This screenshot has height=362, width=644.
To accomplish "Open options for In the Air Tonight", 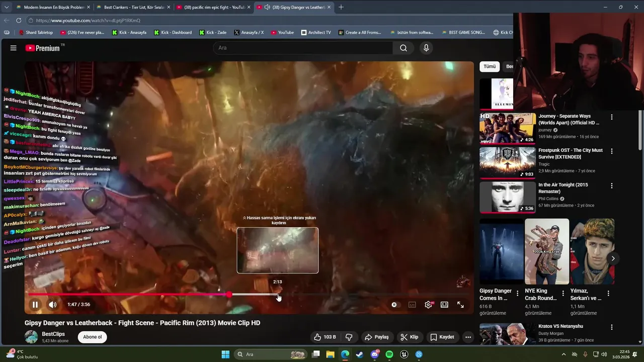I will tap(612, 186).
